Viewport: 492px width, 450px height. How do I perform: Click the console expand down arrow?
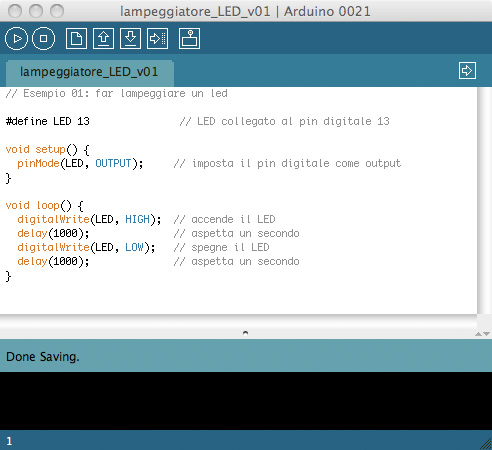[486, 334]
